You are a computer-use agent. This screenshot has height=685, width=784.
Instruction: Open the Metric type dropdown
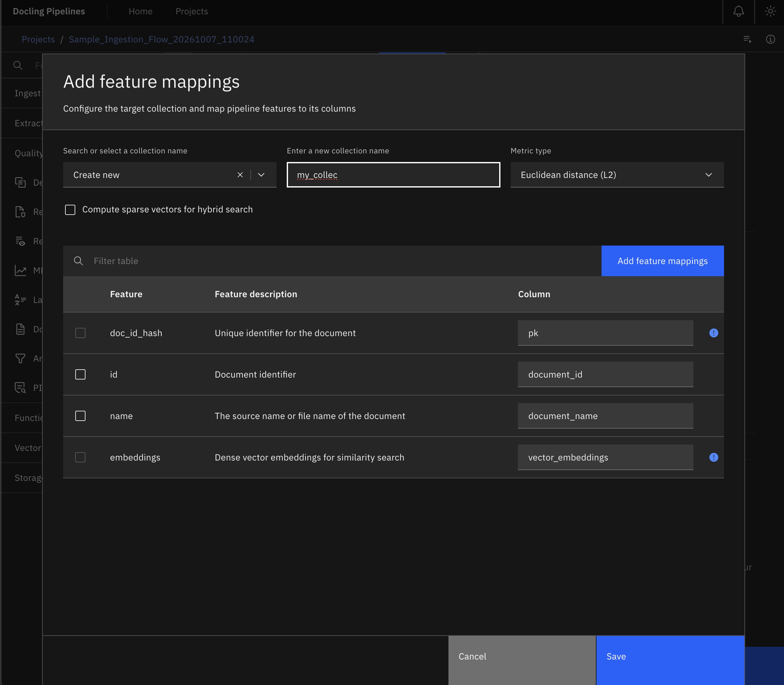[617, 175]
